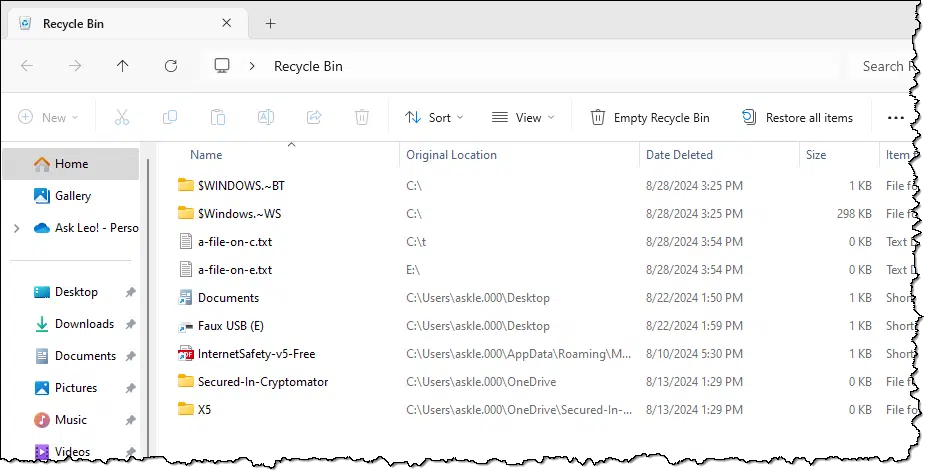Select the InternetSafety-v5-Free PDF icon
The width and height of the screenshot is (931, 475).
[x=186, y=354]
